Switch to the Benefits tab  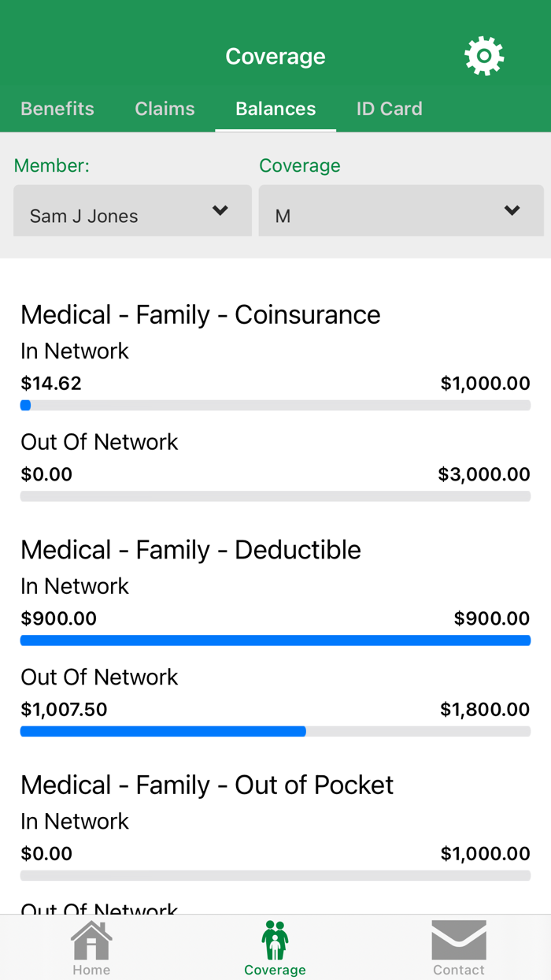[x=57, y=109]
